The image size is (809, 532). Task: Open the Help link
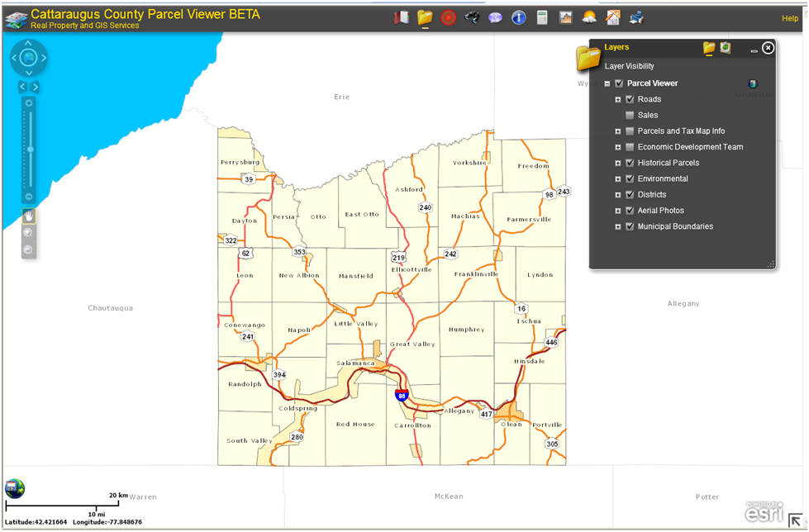coord(789,18)
